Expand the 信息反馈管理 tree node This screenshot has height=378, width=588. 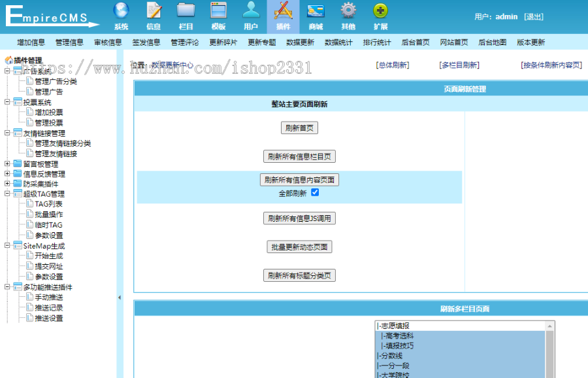tap(7, 173)
